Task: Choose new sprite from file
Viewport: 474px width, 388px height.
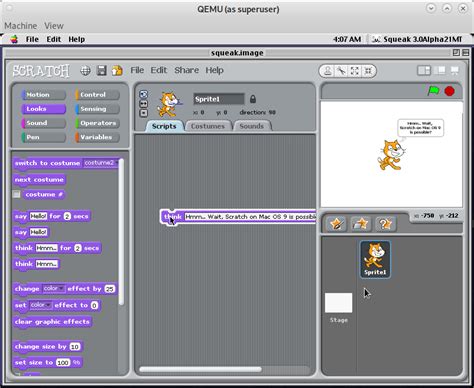Action: click(x=361, y=224)
